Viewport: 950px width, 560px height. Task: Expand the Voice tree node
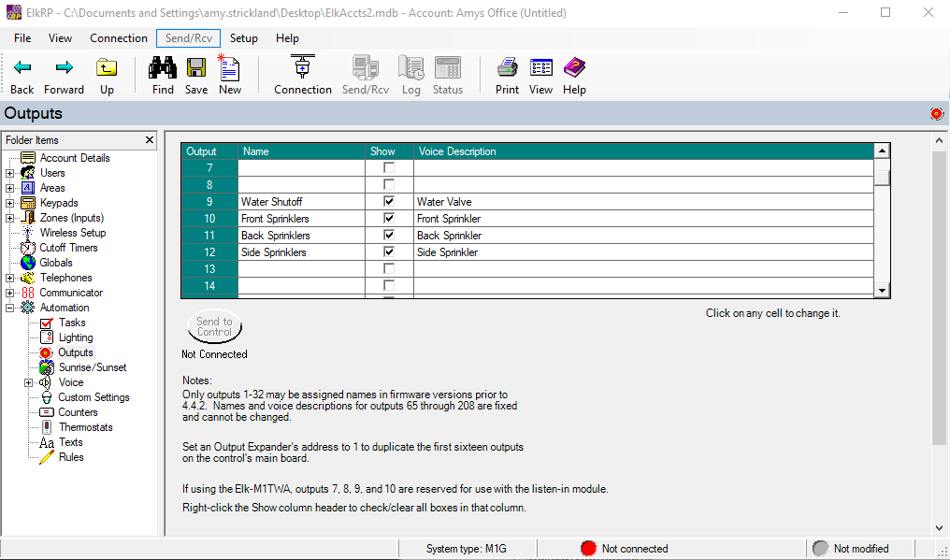tap(28, 382)
